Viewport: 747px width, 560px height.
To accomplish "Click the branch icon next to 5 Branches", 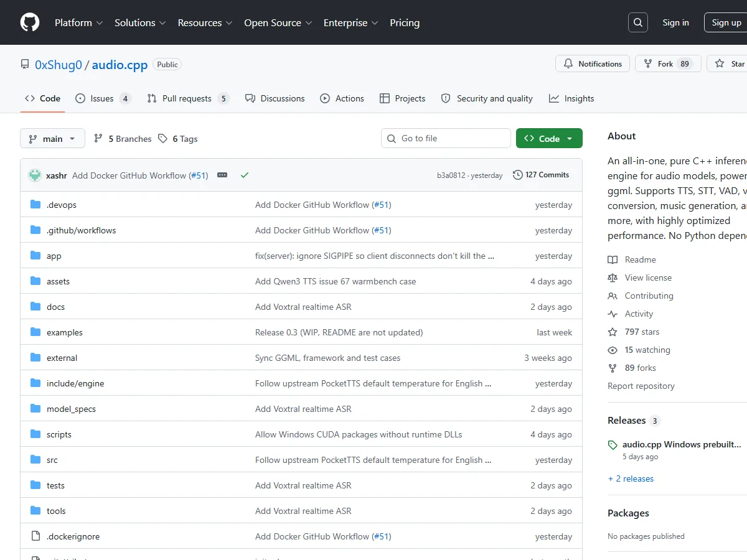I will coord(98,139).
